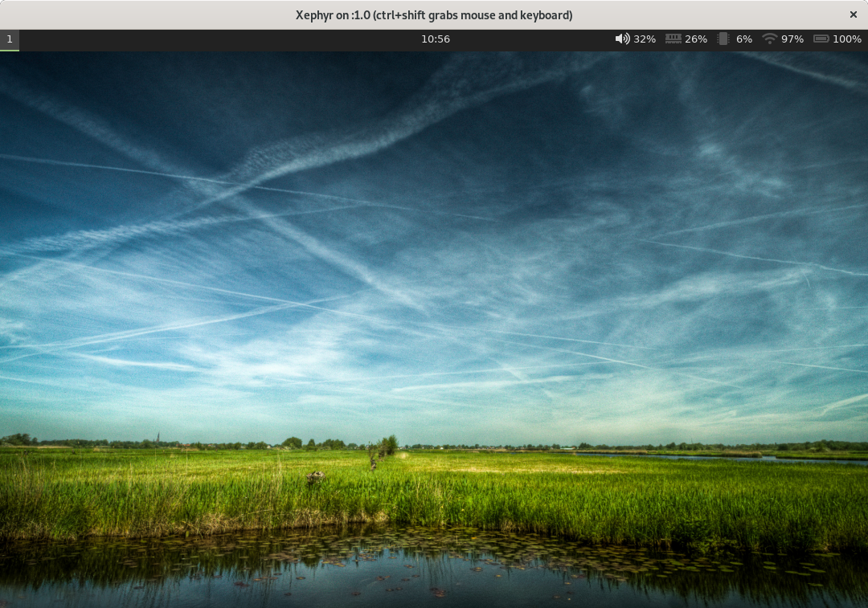The height and width of the screenshot is (608, 868).
Task: Click the 100% battery charge reading
Action: pos(847,39)
